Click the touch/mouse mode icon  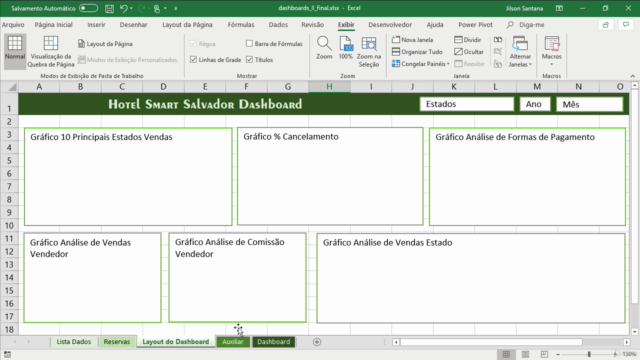pyautogui.click(x=157, y=8)
